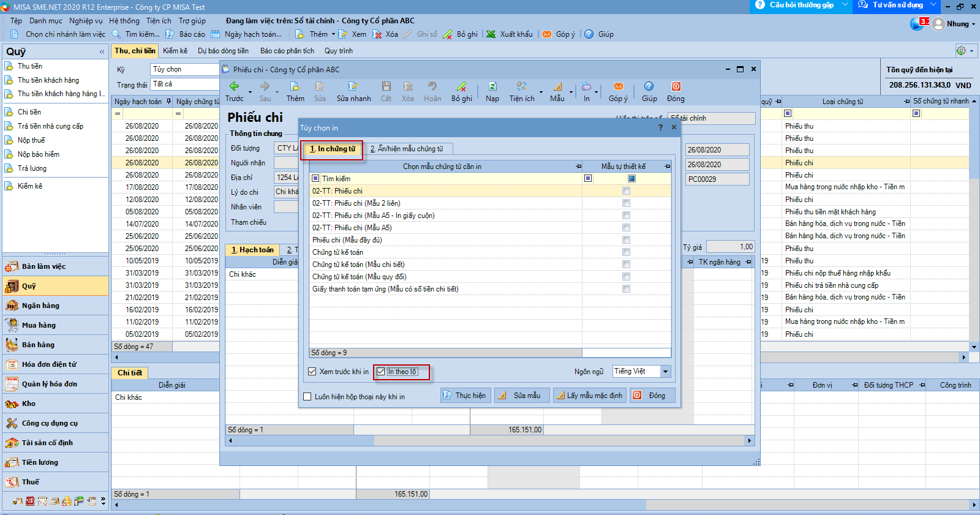Viewport: 980px width, 515px height.
Task: Open the Dự báo dòng tiền tab
Action: pos(223,51)
